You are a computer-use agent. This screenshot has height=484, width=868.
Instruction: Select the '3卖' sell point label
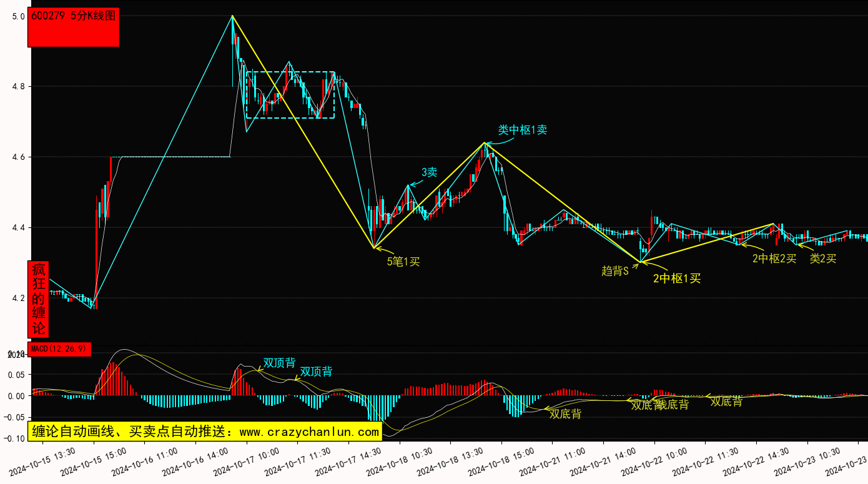coord(429,172)
